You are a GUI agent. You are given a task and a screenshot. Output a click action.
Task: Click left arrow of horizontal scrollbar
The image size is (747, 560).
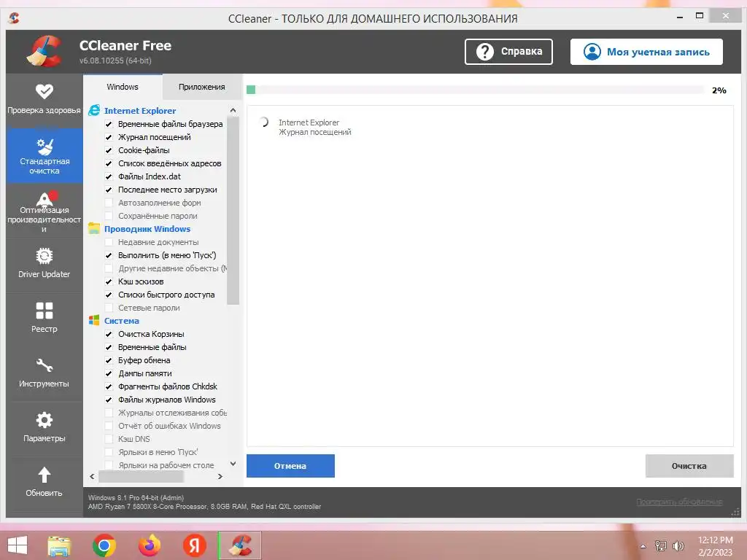[x=92, y=476]
